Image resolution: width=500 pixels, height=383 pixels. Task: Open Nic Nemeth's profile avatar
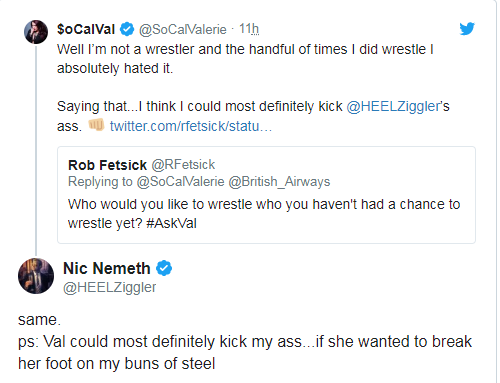coord(36,276)
